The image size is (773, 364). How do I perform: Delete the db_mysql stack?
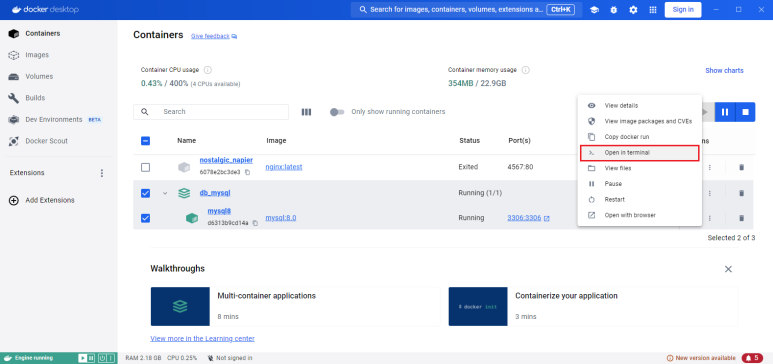click(x=741, y=193)
